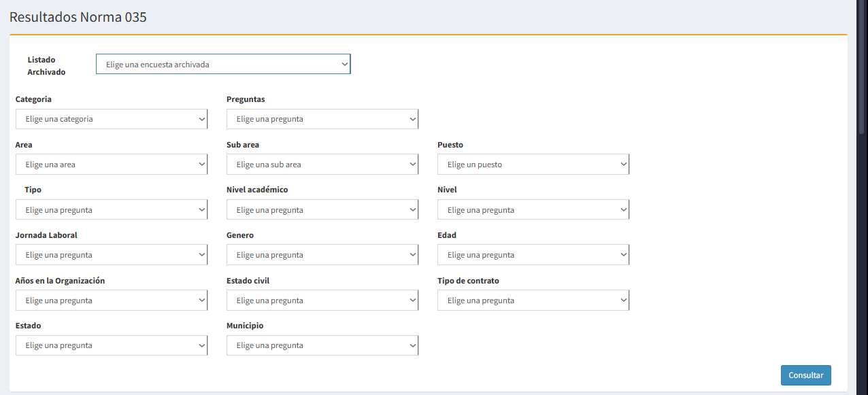
Task: Expand the Edad dropdown
Action: pos(533,255)
